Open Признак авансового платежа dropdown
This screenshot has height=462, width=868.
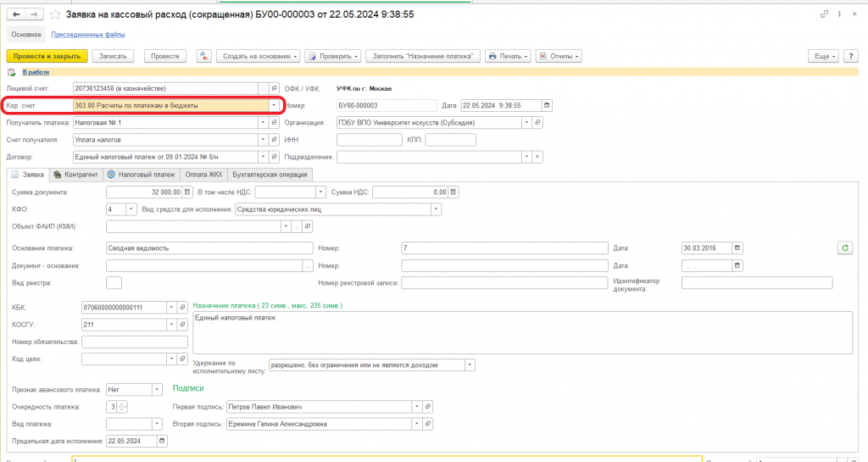(157, 389)
